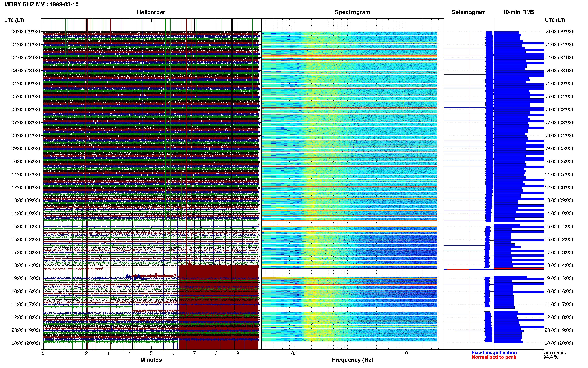Click 02:03 (22:03) on the helicorder time axis
Image resolution: width=588 pixels, height=368 pixels.
(x=26, y=57)
